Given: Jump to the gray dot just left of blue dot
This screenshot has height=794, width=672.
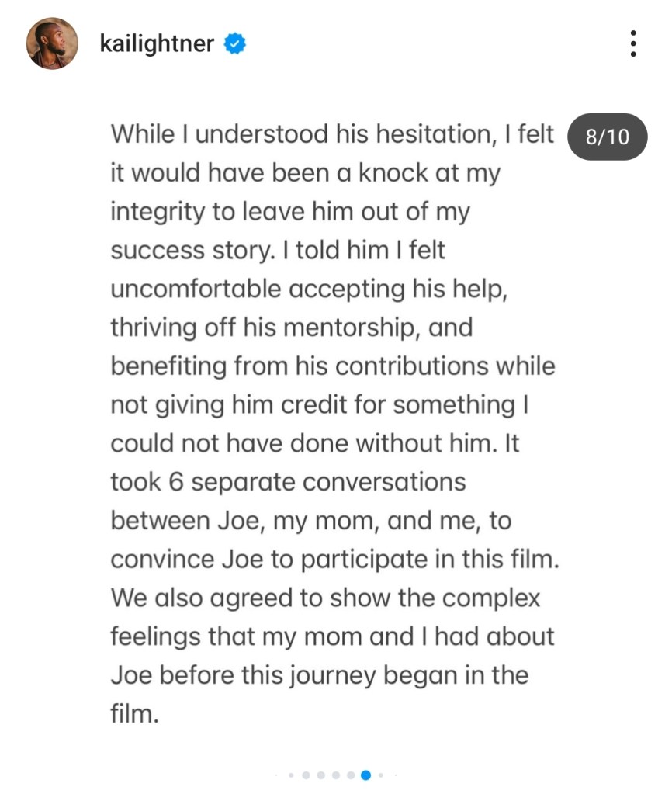Looking at the screenshot, I should click(x=352, y=775).
